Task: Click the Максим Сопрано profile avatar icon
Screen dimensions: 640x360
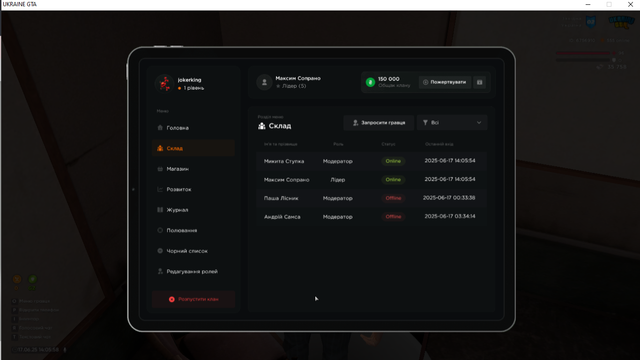Action: click(x=264, y=82)
